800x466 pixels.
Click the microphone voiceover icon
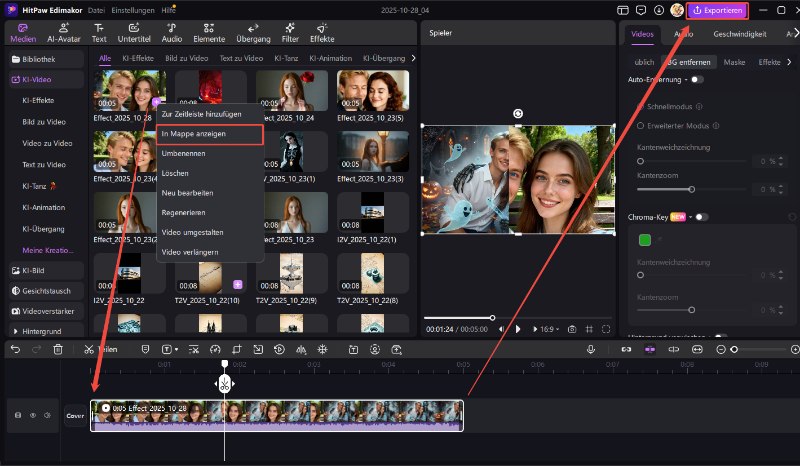pos(591,349)
